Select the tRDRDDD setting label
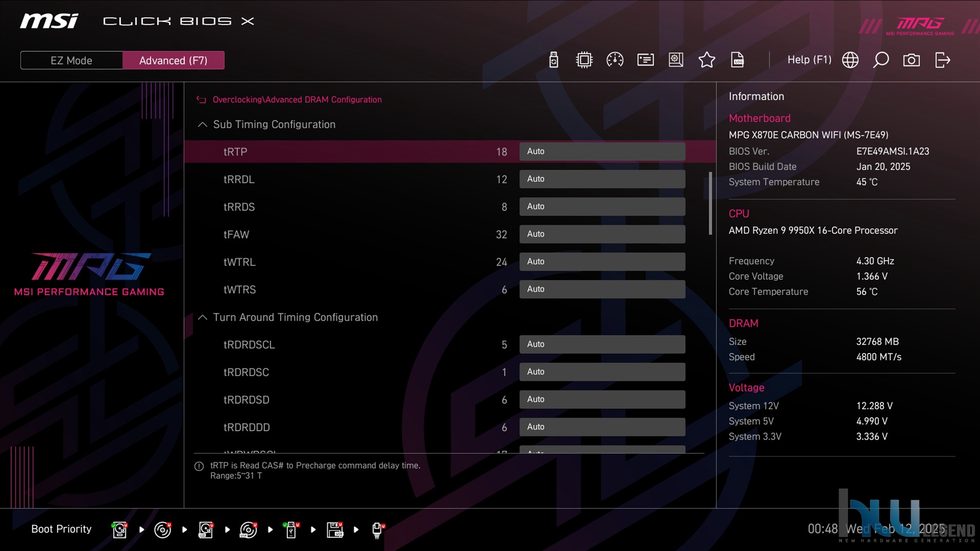The image size is (980, 551). (x=246, y=427)
